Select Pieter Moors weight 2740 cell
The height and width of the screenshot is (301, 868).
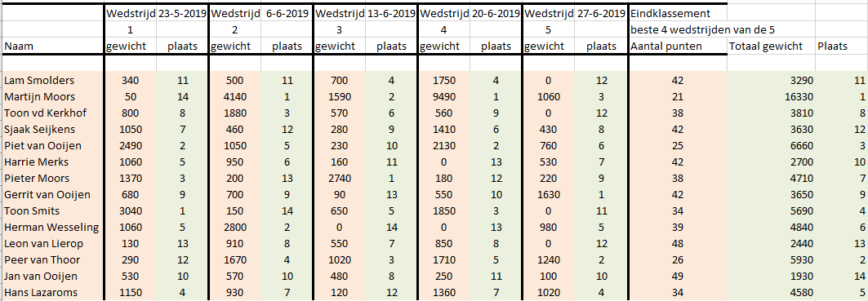[x=340, y=178]
